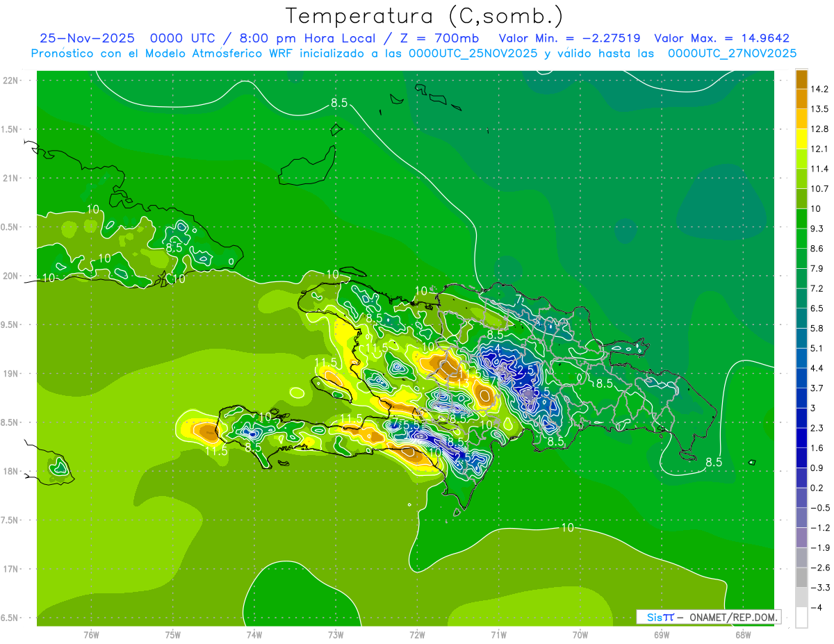834x644 pixels.
Task: Click the '70W' longitude axis label
Action: [x=580, y=636]
